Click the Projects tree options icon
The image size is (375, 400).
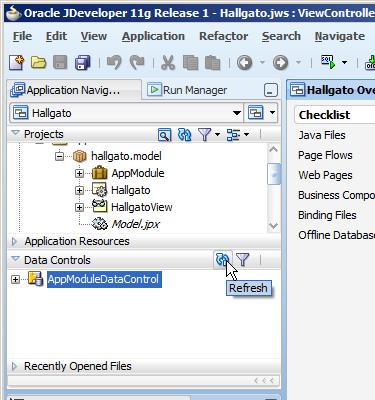233,135
